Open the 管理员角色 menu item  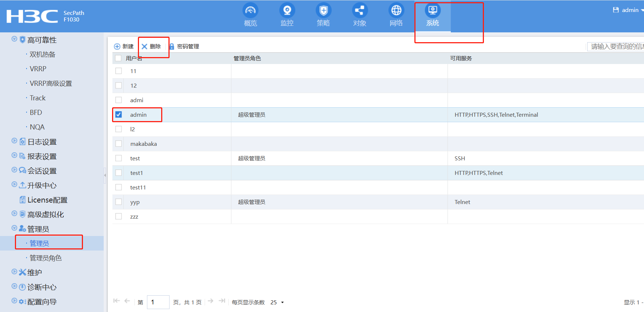(x=45, y=258)
